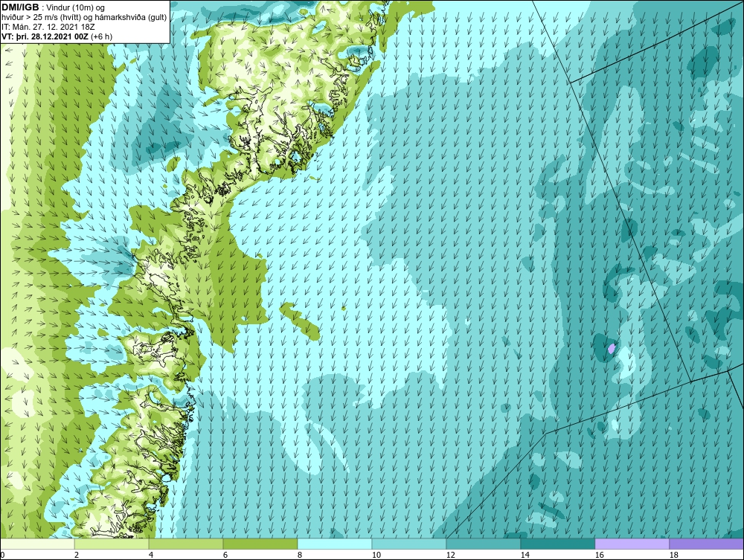The height and width of the screenshot is (560, 744).
Task: Click scale number 12 under the legend
Action: tap(450, 555)
